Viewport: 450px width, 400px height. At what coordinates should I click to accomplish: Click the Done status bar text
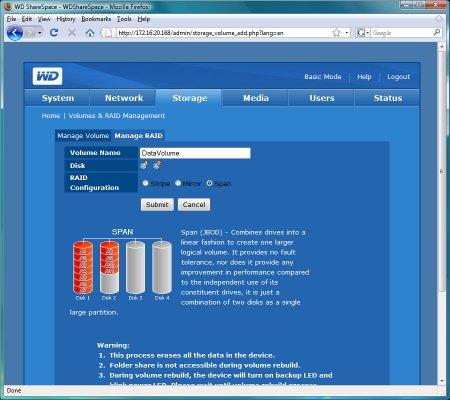click(14, 390)
